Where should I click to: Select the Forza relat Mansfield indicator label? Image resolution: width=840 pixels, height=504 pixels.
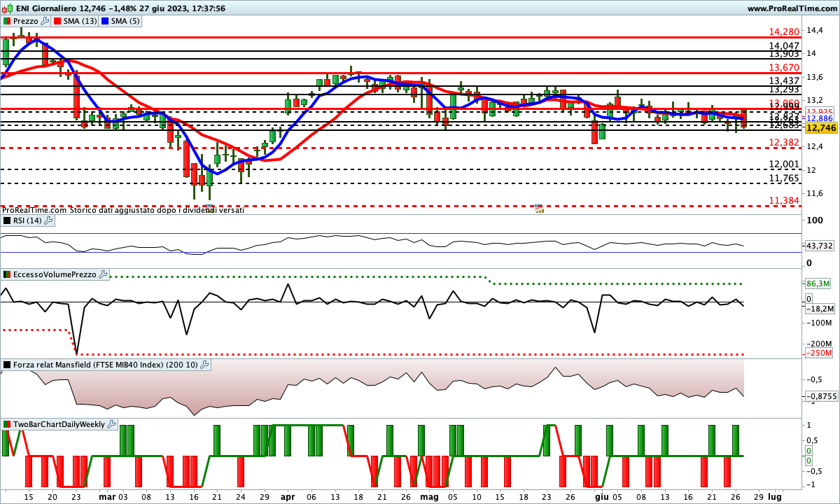tap(106, 365)
